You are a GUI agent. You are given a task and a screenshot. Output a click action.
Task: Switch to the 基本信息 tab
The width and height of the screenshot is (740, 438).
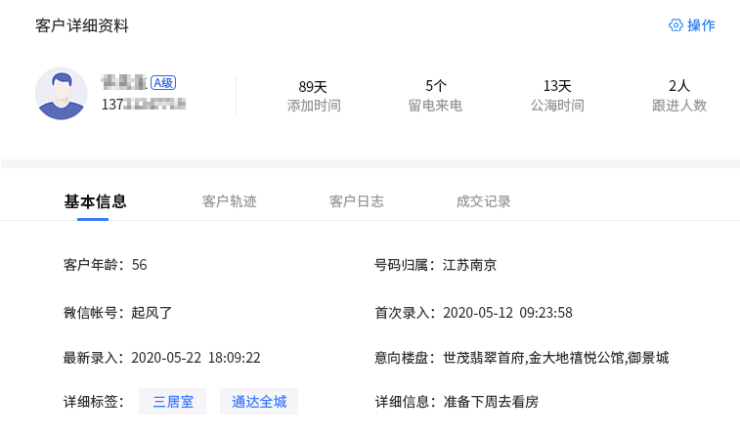tap(95, 201)
